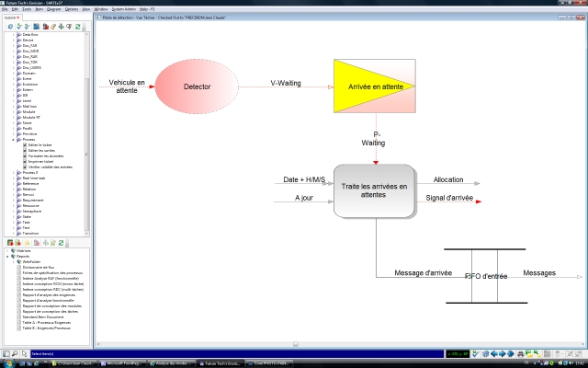Open the Tools menu
The height and width of the screenshot is (368, 588).
point(27,9)
